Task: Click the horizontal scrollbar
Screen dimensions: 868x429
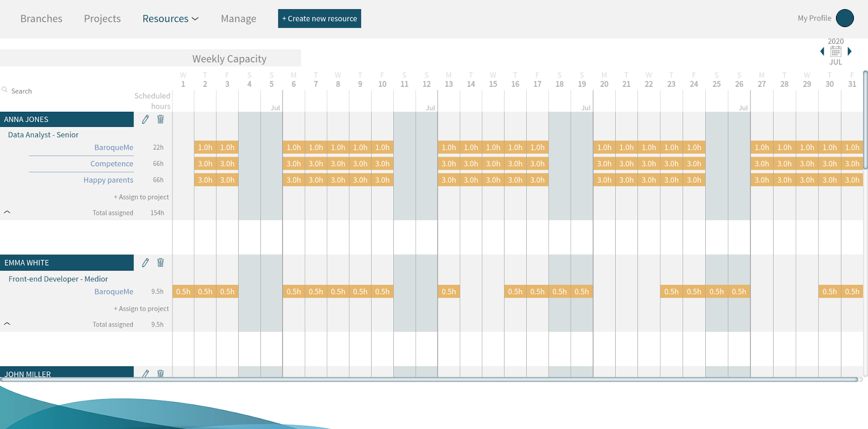Action: [429, 380]
